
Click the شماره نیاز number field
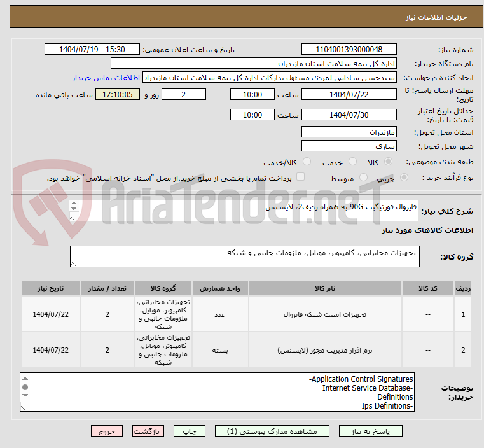349,50
